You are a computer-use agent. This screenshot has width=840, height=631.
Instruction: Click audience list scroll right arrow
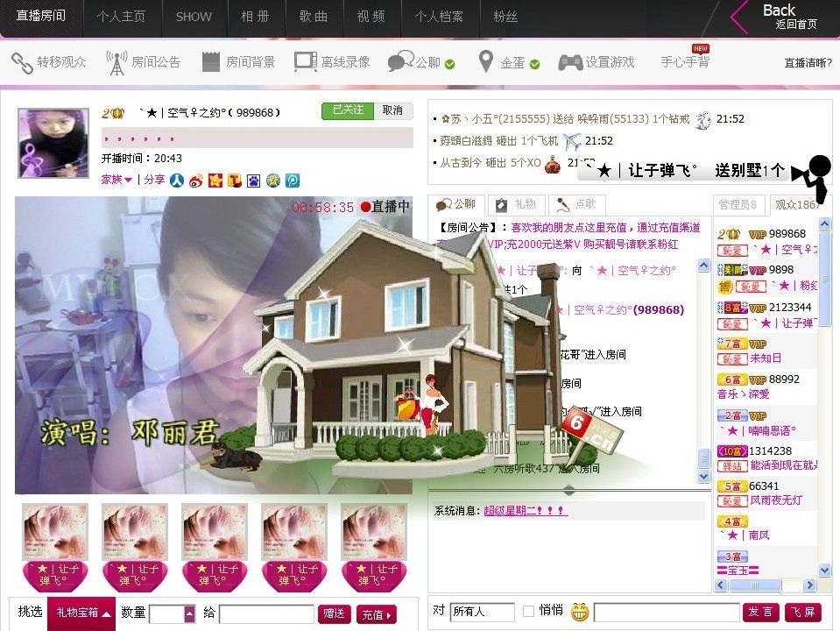pyautogui.click(x=810, y=585)
